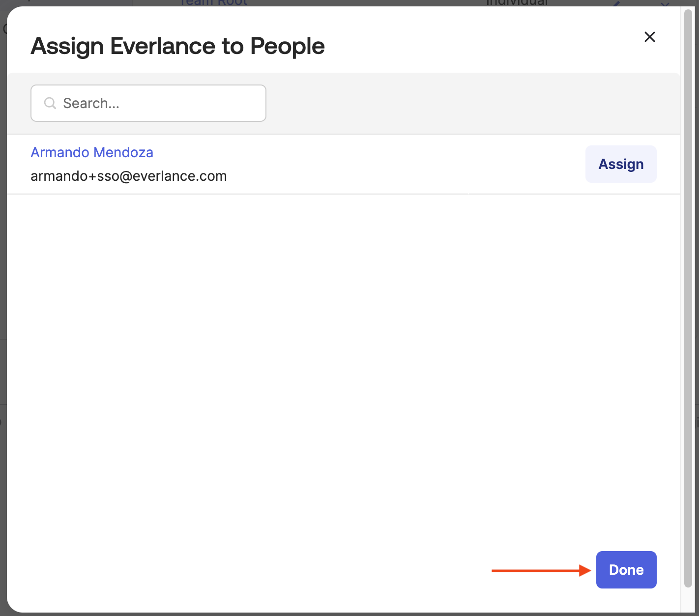
Task: Open the Team Root link behind the dialog
Action: pos(213,3)
